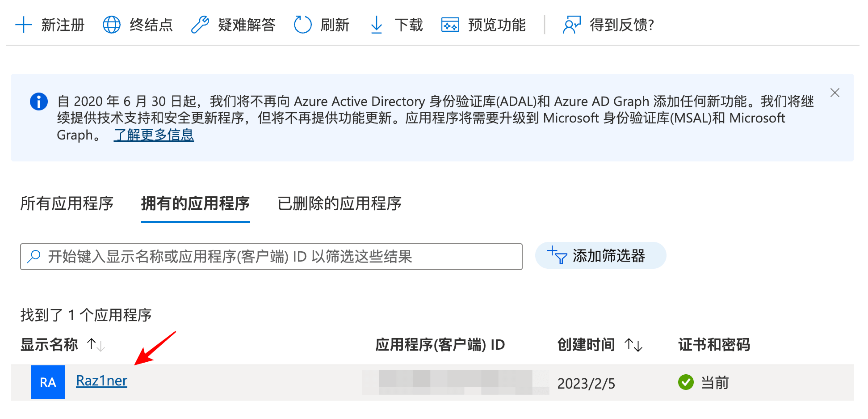Click the feedback person icon

(571, 25)
